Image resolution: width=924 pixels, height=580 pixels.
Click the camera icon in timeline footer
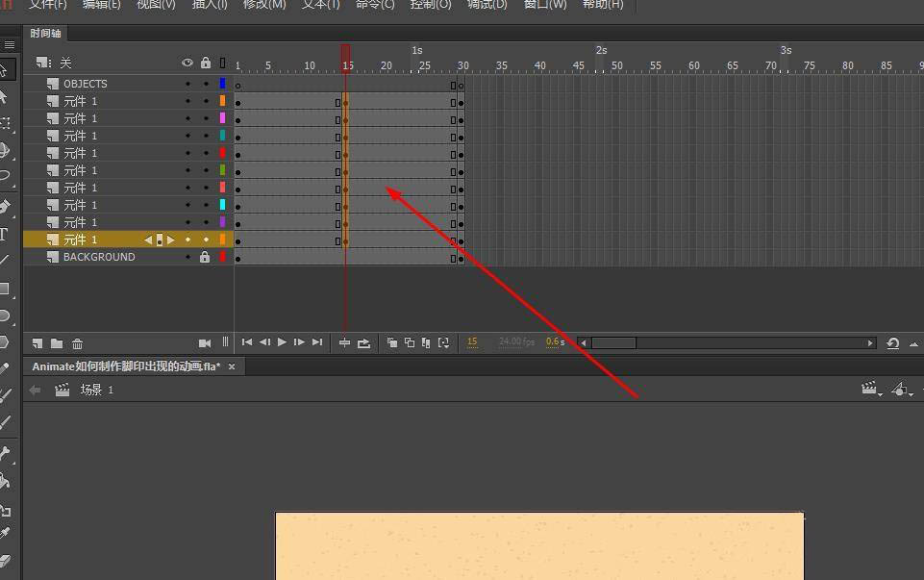(x=204, y=343)
